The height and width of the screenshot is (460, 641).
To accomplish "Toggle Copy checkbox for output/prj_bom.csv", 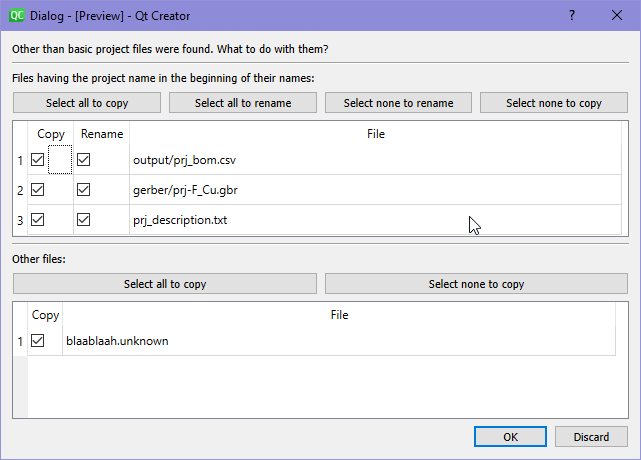I will tap(38, 160).
